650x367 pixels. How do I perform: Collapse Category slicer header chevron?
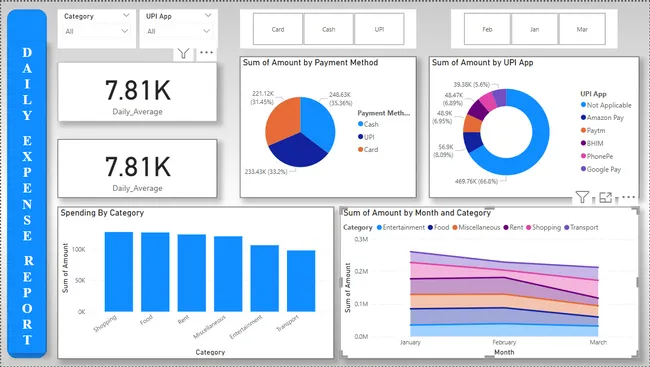pos(126,15)
